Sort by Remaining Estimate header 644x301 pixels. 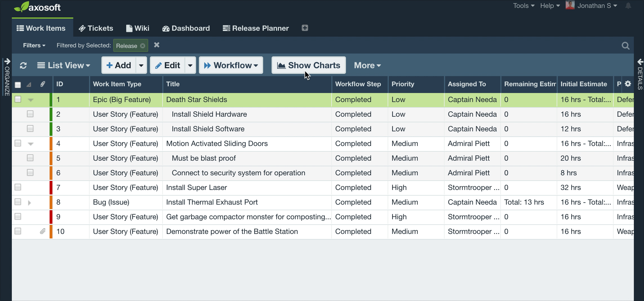click(x=529, y=84)
